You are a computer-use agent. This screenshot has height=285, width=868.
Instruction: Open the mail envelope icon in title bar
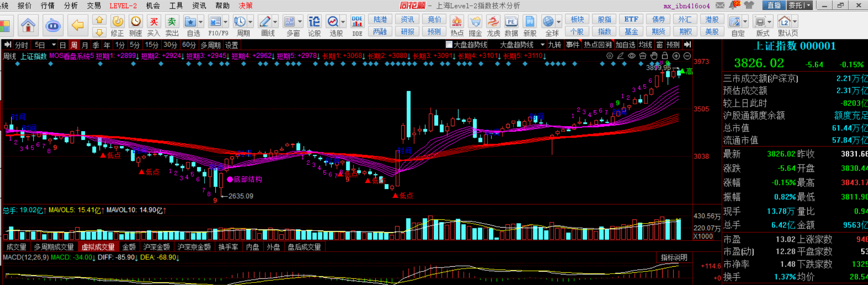[720, 5]
